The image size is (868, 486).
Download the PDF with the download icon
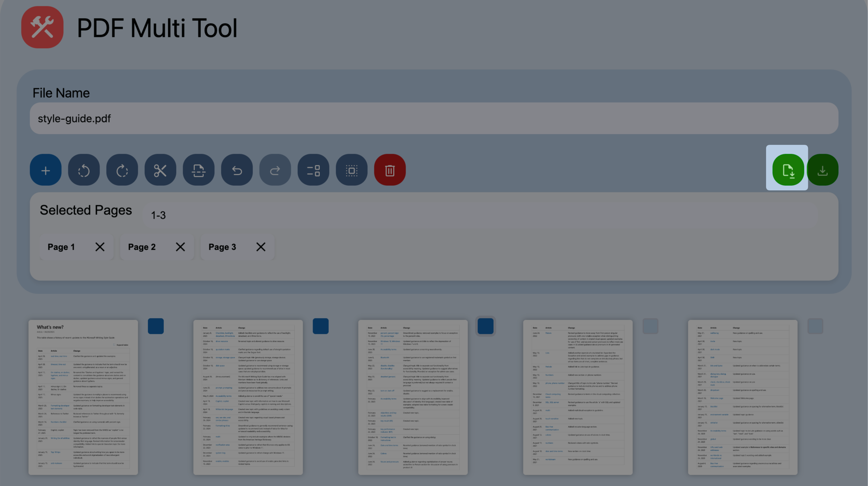pyautogui.click(x=822, y=170)
